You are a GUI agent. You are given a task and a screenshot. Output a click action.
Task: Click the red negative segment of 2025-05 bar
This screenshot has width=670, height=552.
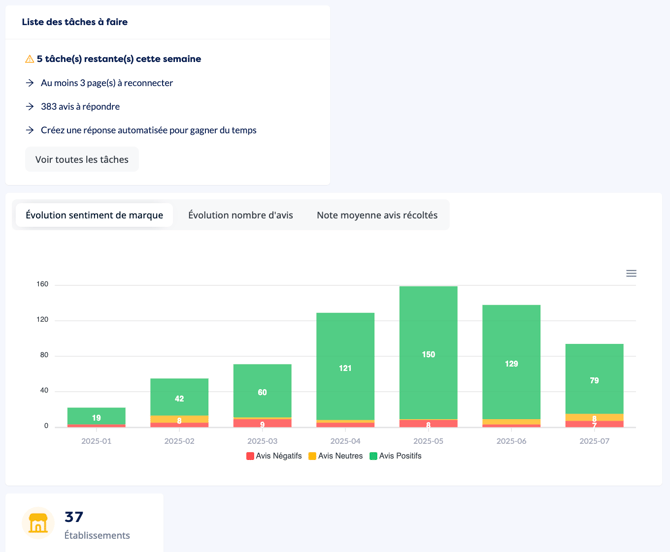tap(429, 423)
